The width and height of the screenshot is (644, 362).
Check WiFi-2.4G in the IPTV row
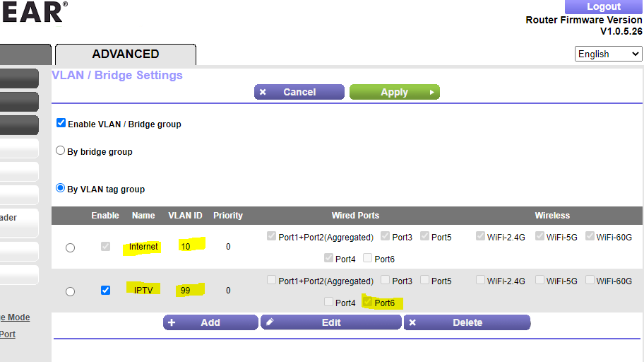tap(480, 280)
